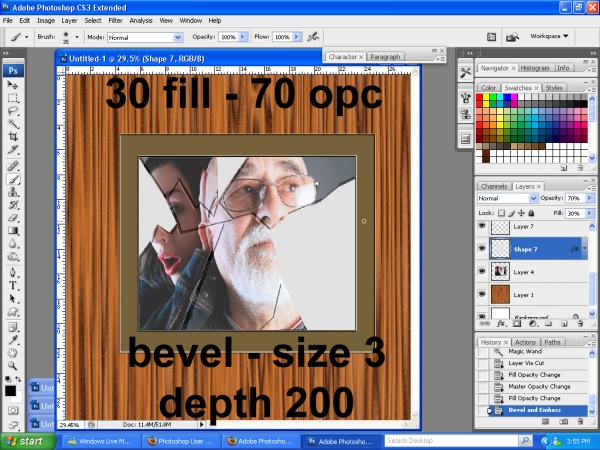Toggle lock position in Layers panel
Viewport: 600px width, 450px height.
point(521,213)
